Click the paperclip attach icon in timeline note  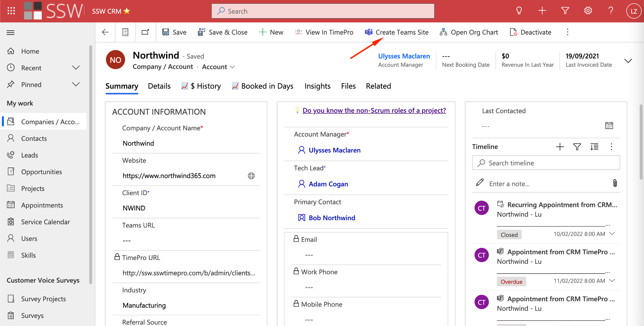615,183
